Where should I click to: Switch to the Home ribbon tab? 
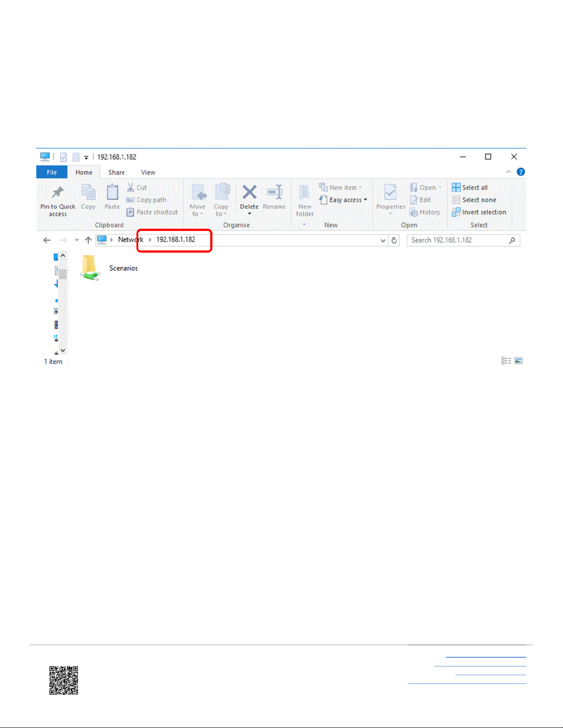click(x=84, y=172)
